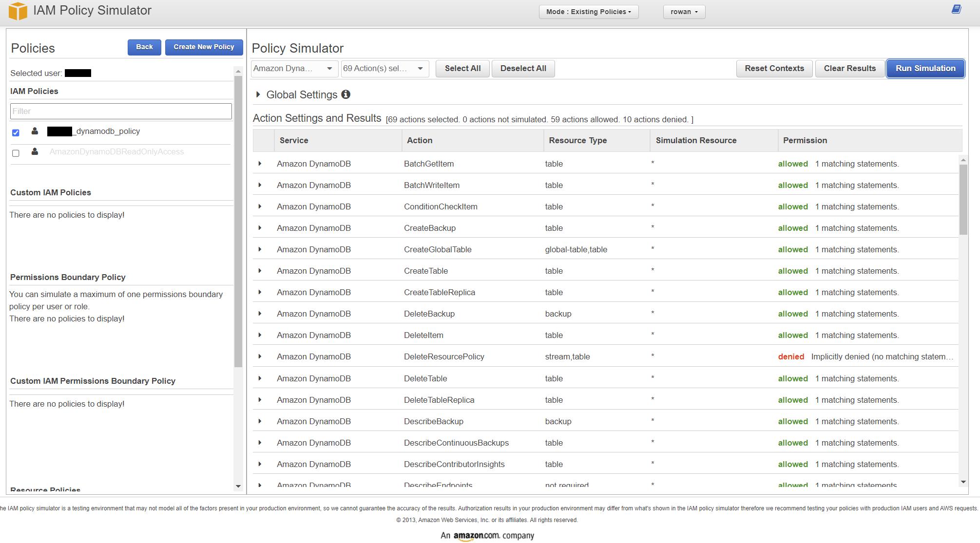The height and width of the screenshot is (543, 980).
Task: Open the 69 Action(s) selected dropdown
Action: click(384, 69)
